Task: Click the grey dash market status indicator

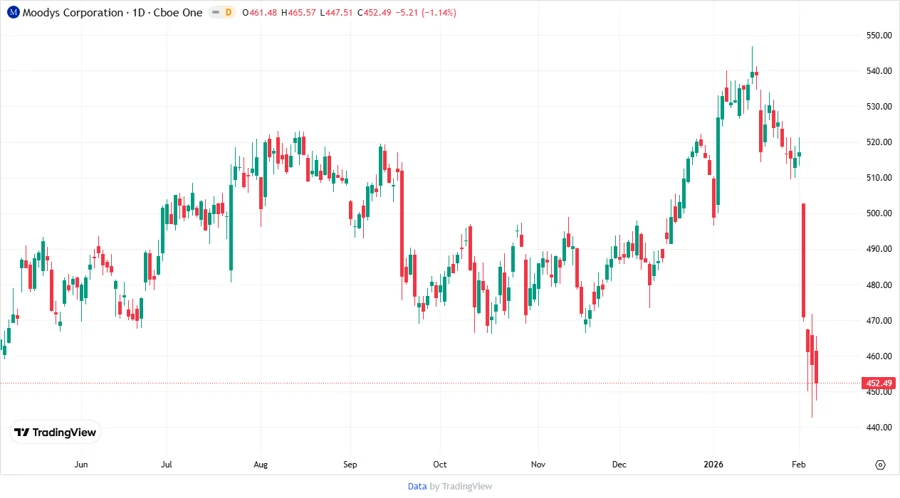Action: pos(216,12)
